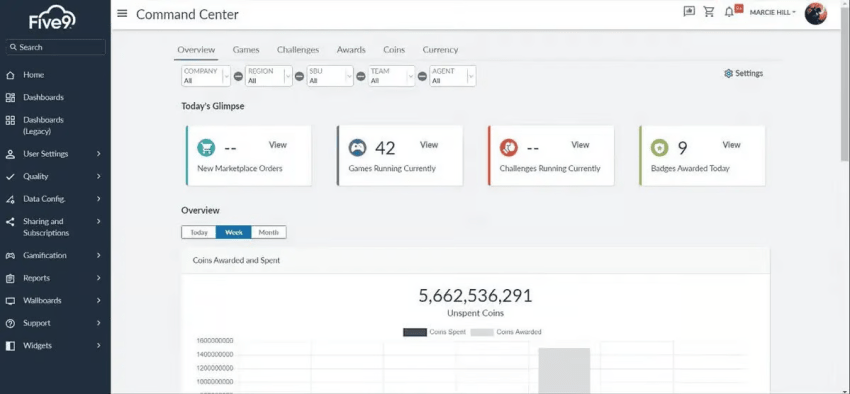The width and height of the screenshot is (850, 394).
Task: Click the sidebar Search field
Action: tap(56, 47)
